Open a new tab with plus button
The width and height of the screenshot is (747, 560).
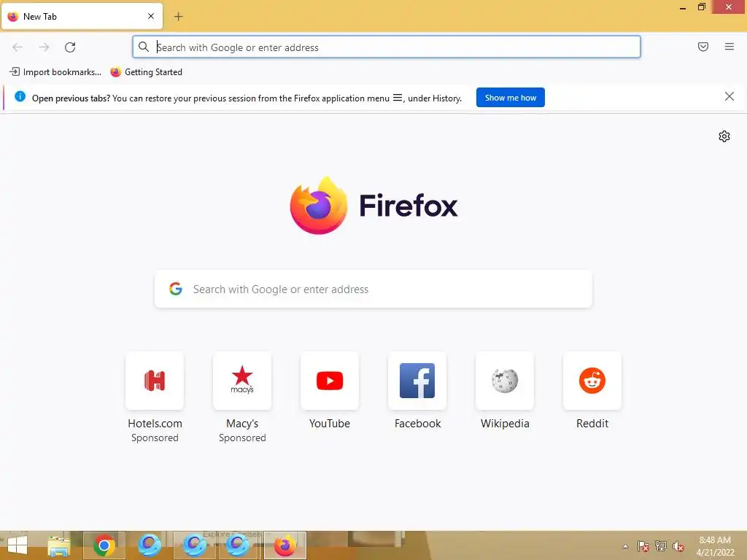point(178,17)
